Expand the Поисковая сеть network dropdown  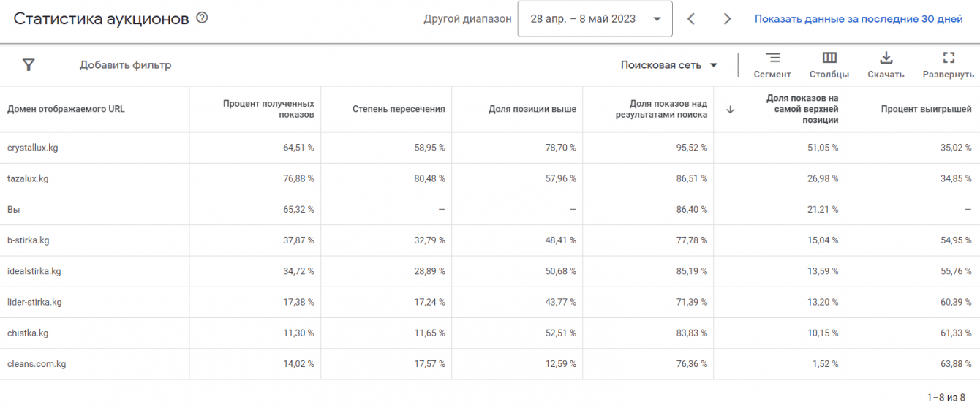[669, 65]
